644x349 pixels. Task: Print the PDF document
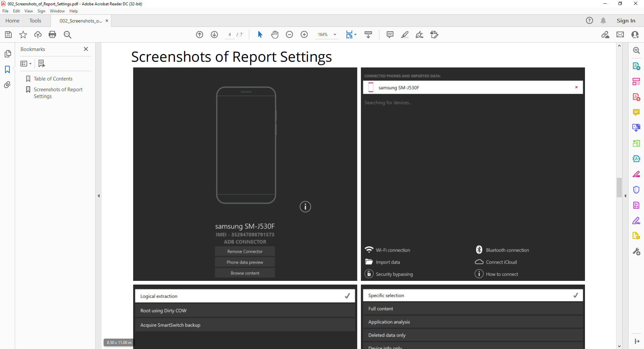[52, 35]
